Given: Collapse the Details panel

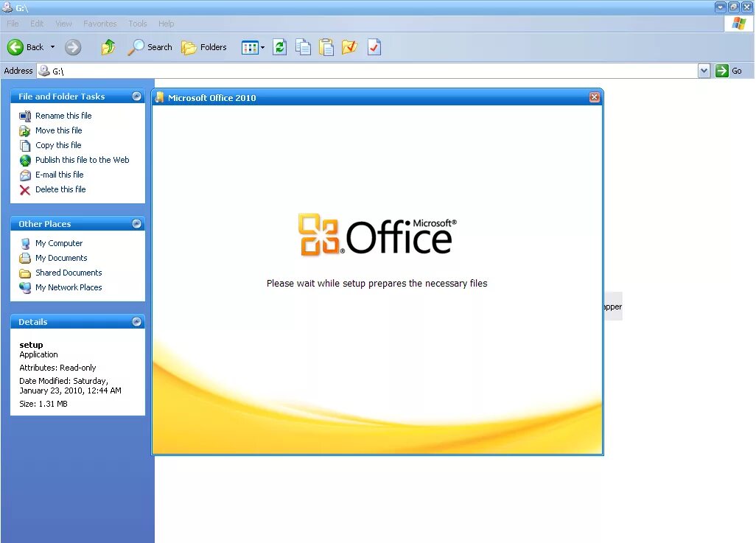Looking at the screenshot, I should (x=137, y=322).
